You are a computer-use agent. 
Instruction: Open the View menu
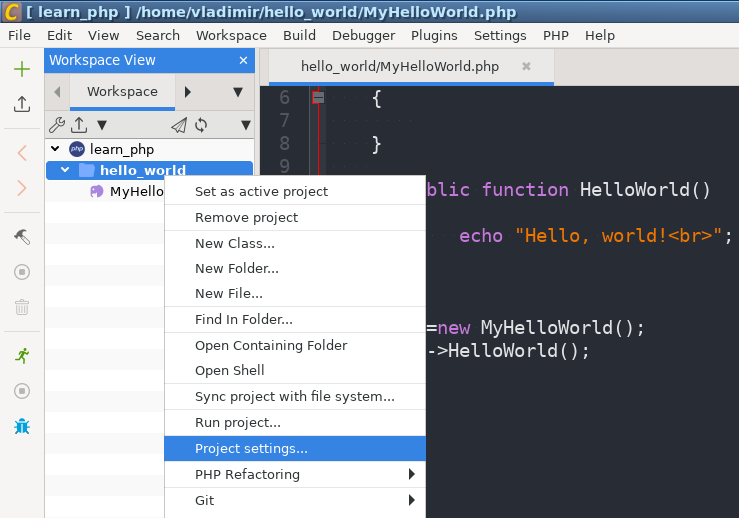[103, 35]
